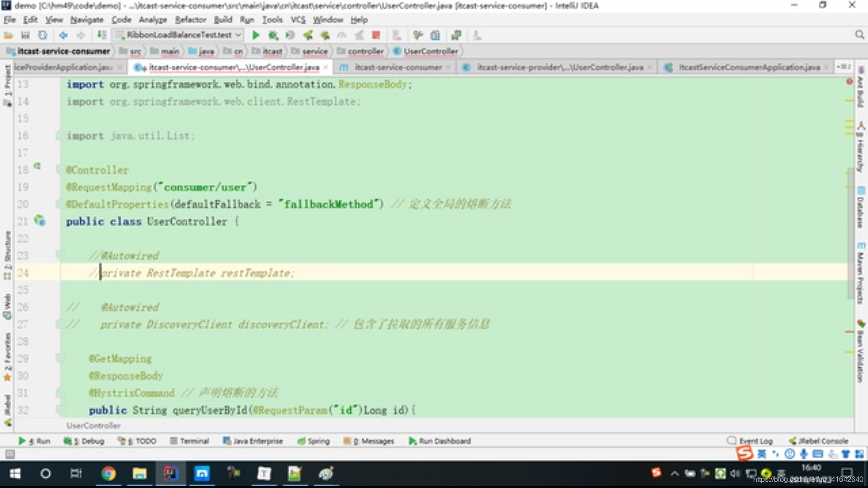
Task: Place cursor on line 19 RequestMapping
Action: (161, 187)
